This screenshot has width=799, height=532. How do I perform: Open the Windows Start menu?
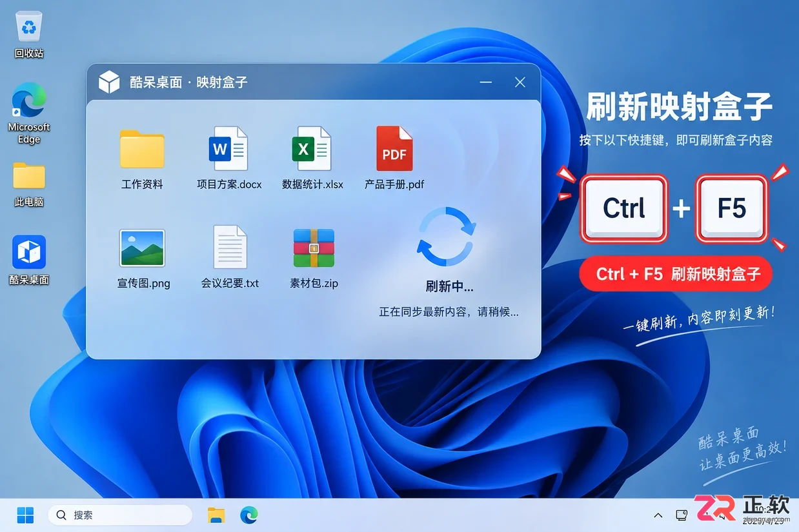click(x=25, y=515)
